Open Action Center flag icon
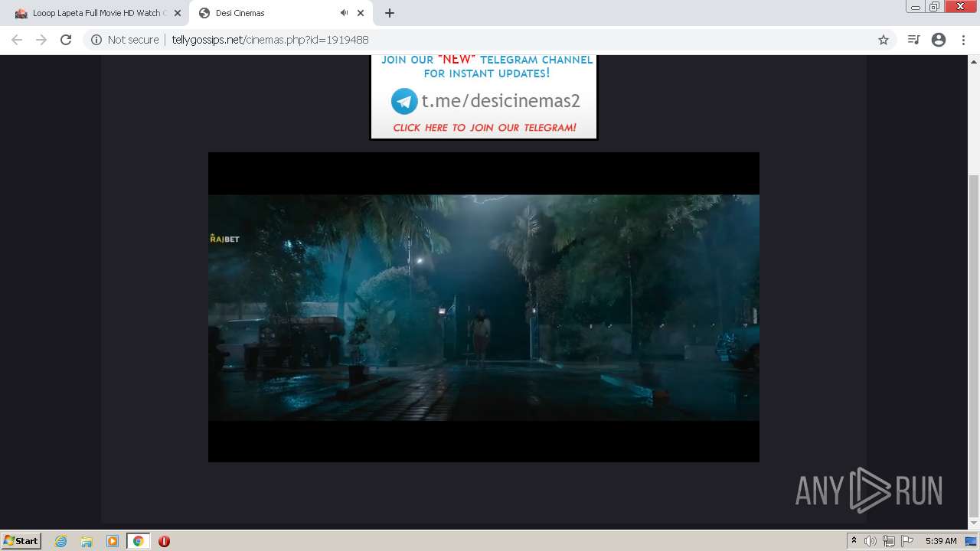Image resolution: width=980 pixels, height=551 pixels. [x=907, y=541]
